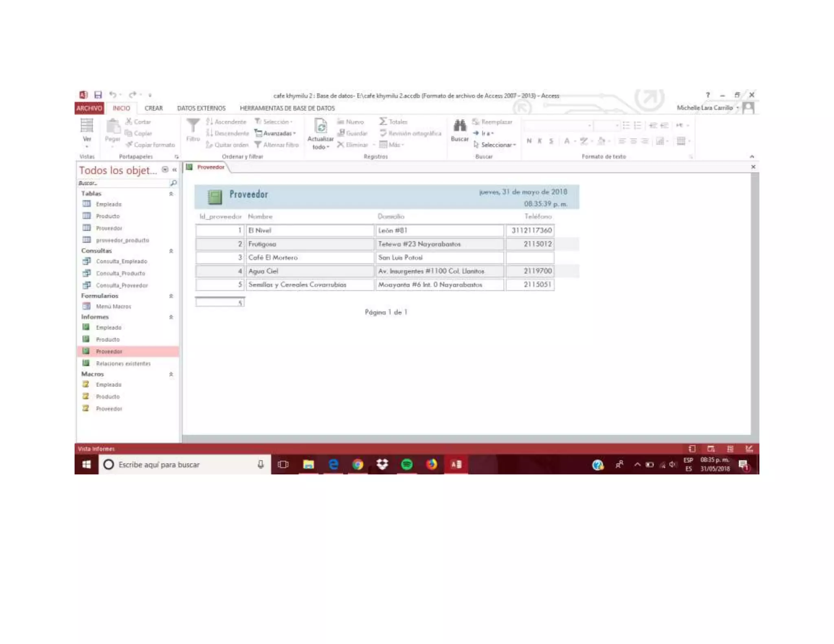The image size is (834, 644).
Task: Click the Buscar binoculars icon
Action: tap(459, 126)
